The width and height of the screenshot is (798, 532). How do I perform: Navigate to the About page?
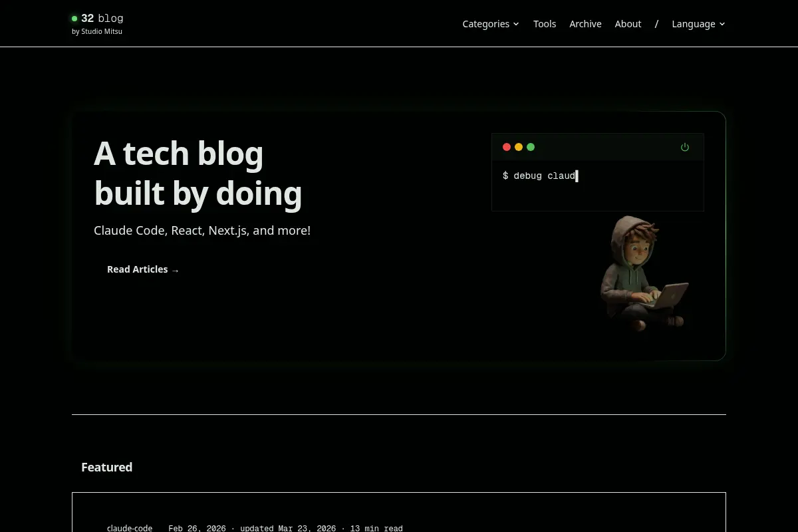click(x=628, y=24)
